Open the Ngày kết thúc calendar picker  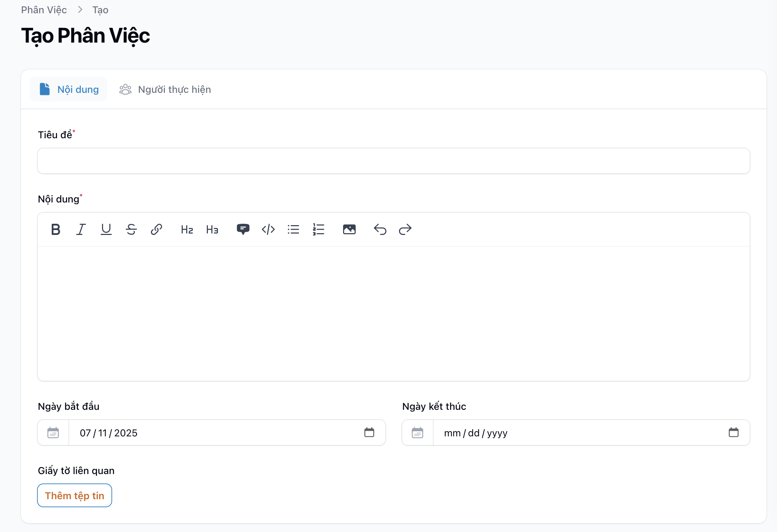point(733,433)
